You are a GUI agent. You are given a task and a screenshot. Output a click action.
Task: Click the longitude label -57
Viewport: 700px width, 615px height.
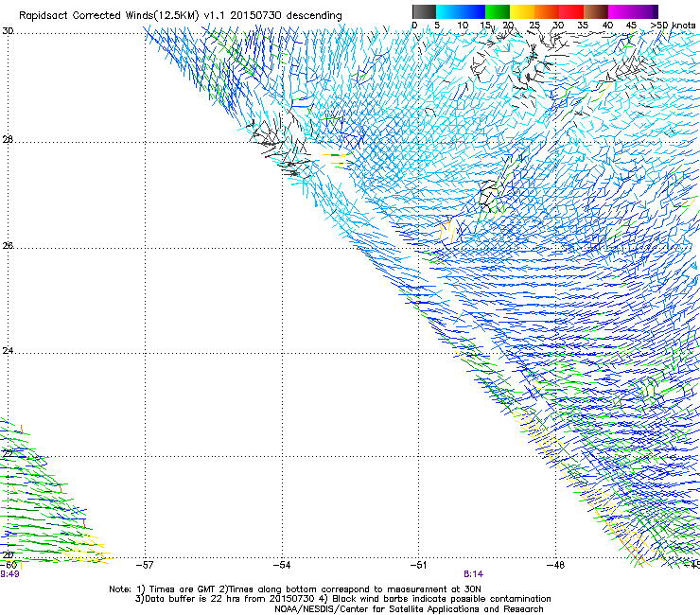145,565
